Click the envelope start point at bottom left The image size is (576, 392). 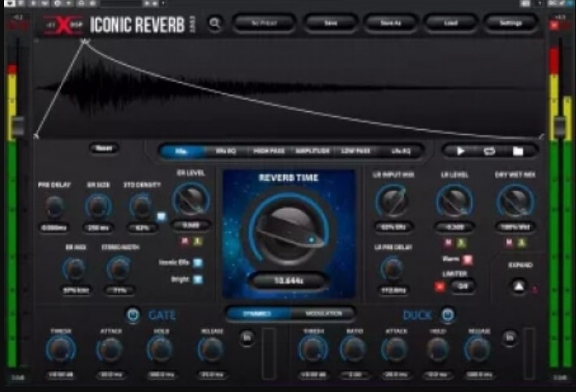36,136
